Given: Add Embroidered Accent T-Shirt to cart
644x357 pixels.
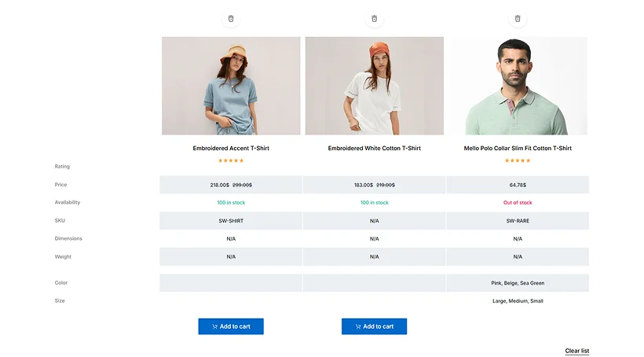Looking at the screenshot, I should click(x=231, y=326).
